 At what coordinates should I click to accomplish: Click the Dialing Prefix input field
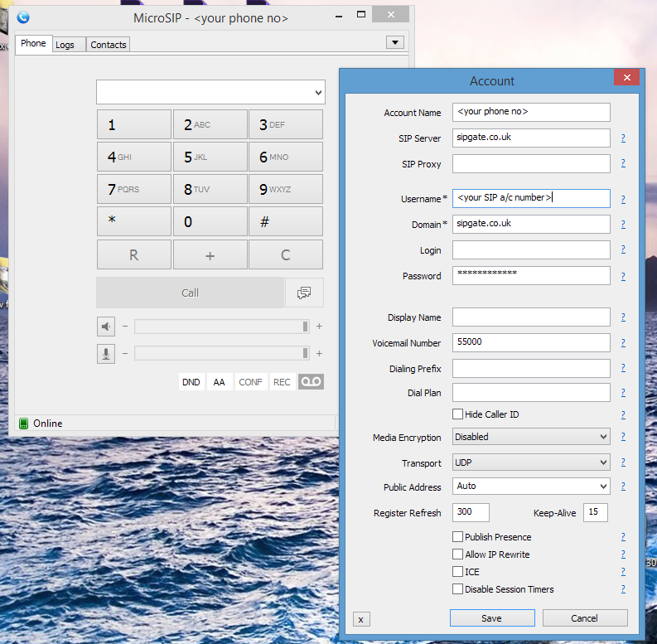tap(531, 369)
